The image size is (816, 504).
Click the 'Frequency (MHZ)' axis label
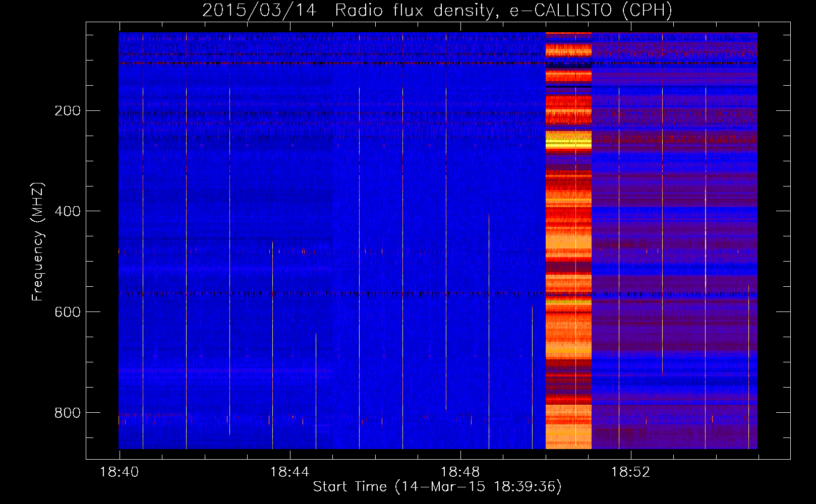point(38,241)
